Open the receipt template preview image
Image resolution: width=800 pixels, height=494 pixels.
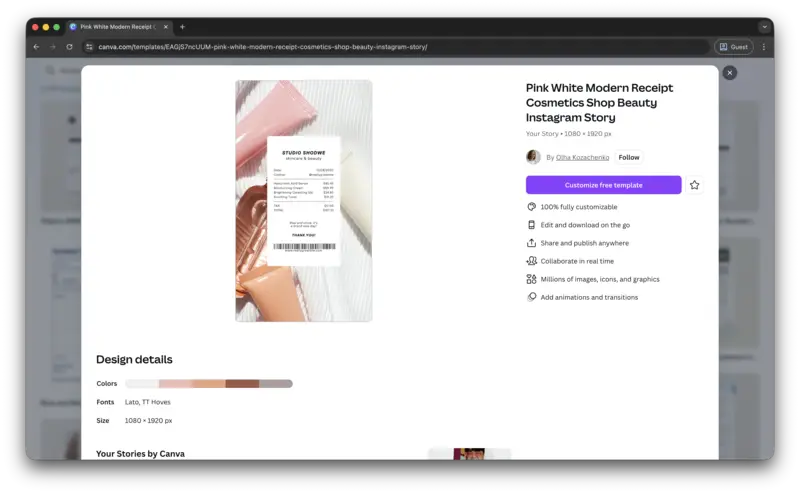point(304,201)
